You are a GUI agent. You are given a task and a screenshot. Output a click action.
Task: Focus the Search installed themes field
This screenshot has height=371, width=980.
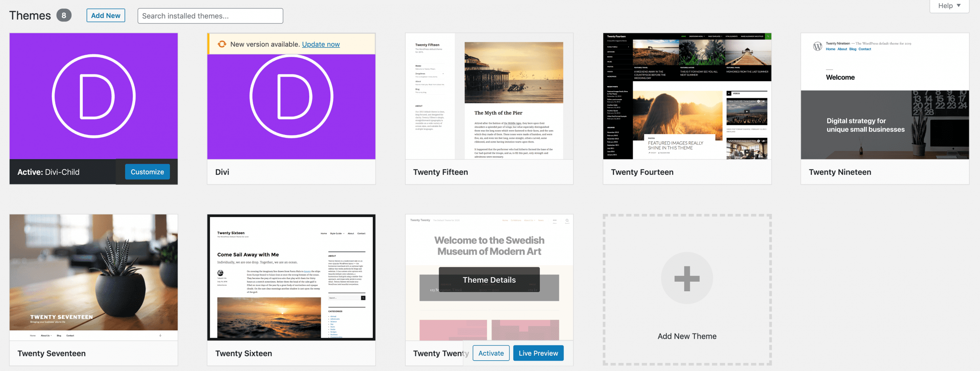(x=210, y=16)
